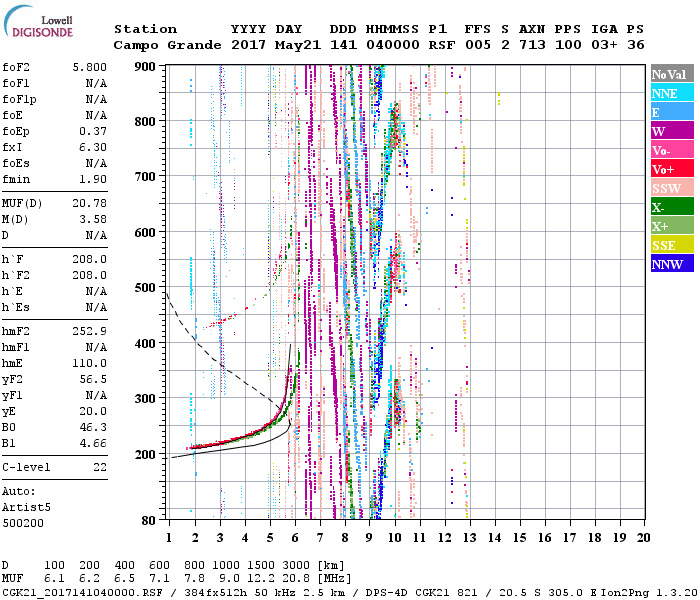Select the NoVal gray legend swatch
This screenshot has height=600, width=700.
(x=672, y=74)
